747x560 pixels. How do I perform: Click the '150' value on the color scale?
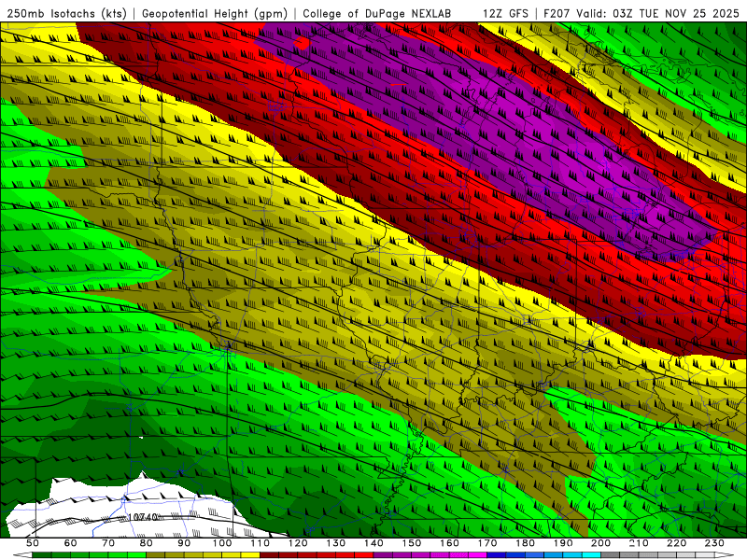click(x=412, y=543)
